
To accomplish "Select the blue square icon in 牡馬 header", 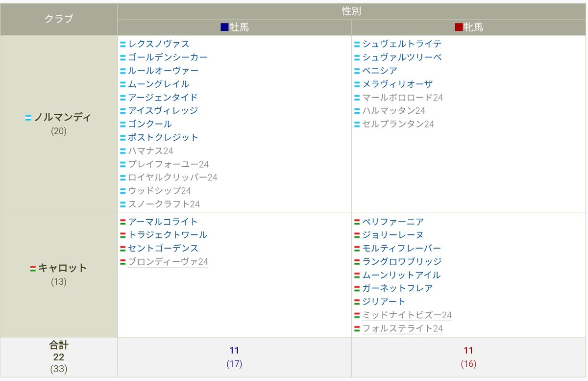I will (x=224, y=27).
